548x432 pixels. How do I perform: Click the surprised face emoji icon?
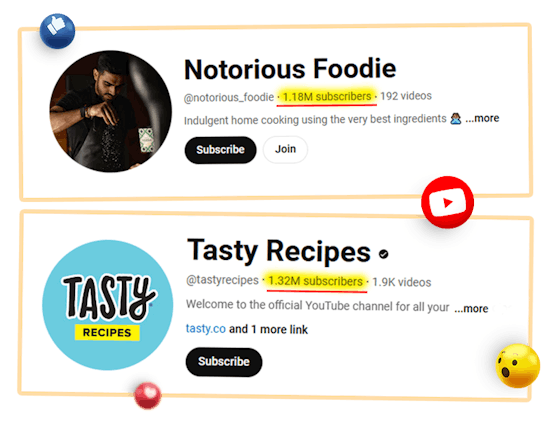(518, 366)
